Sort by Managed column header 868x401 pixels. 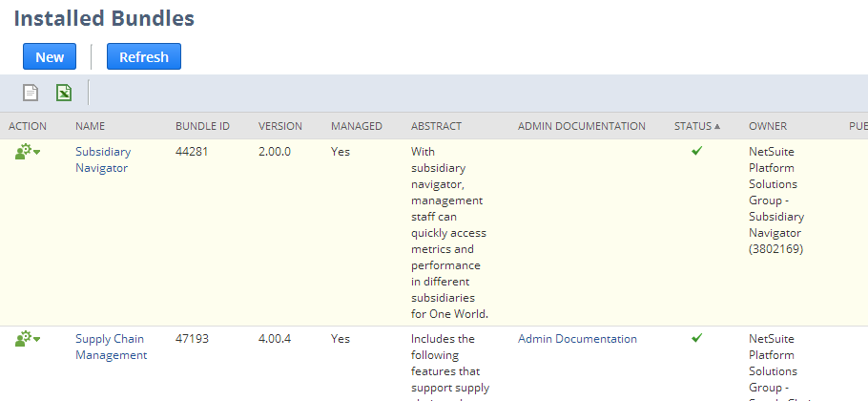(357, 126)
